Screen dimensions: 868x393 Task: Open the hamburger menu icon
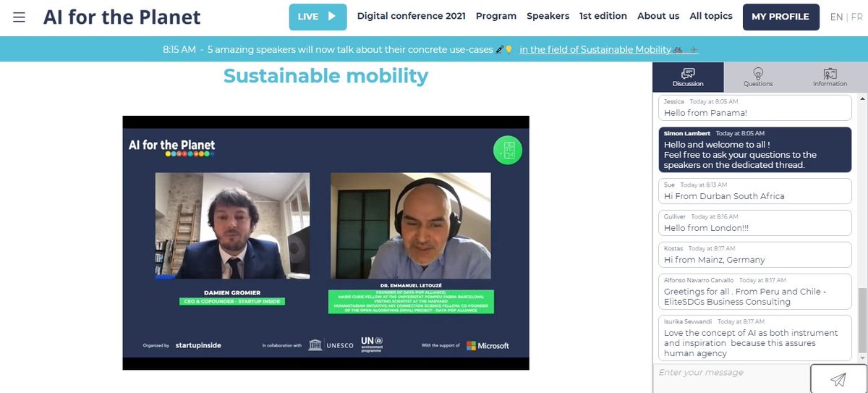pyautogui.click(x=20, y=17)
